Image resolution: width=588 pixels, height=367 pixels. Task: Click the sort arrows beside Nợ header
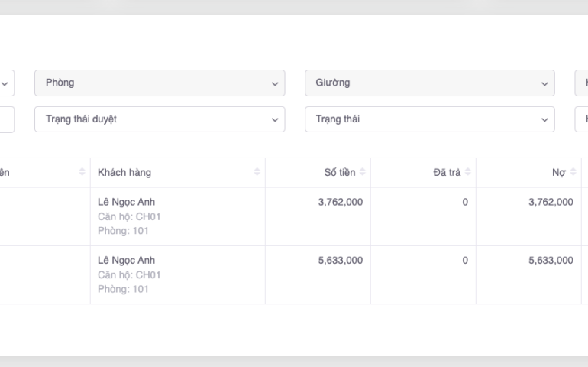coord(573,173)
